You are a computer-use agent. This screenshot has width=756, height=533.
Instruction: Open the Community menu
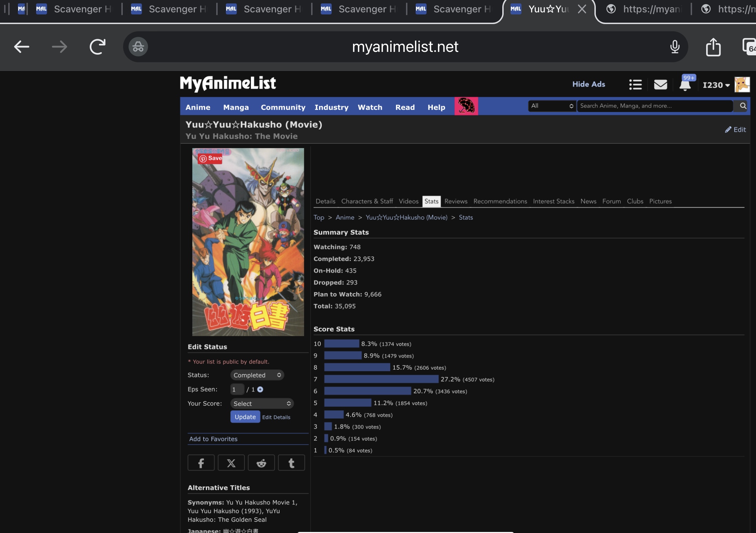coord(283,107)
